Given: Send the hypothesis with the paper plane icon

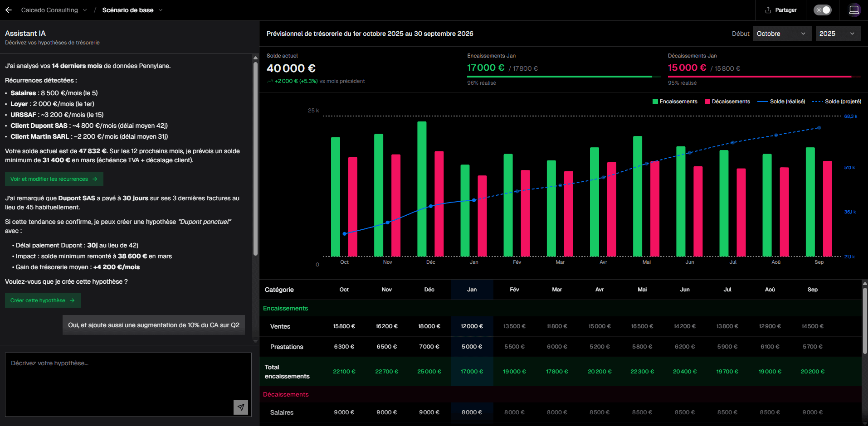Looking at the screenshot, I should click(241, 407).
